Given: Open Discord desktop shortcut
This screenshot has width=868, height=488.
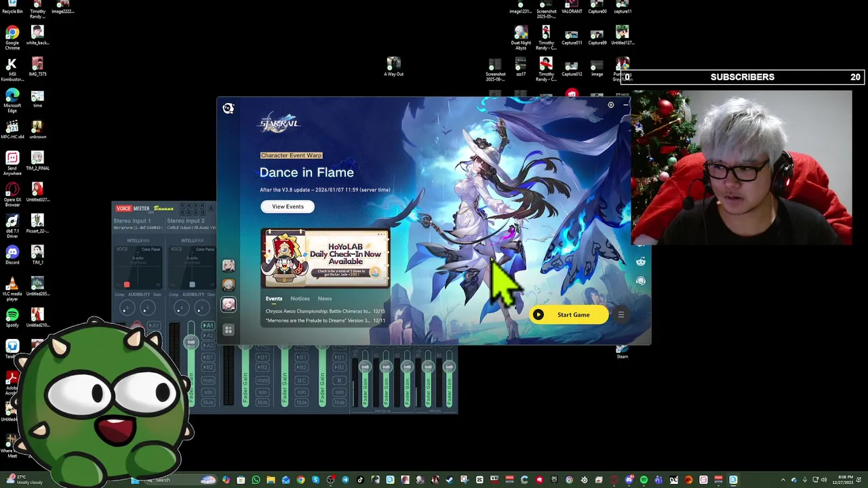Looking at the screenshot, I should click(12, 256).
